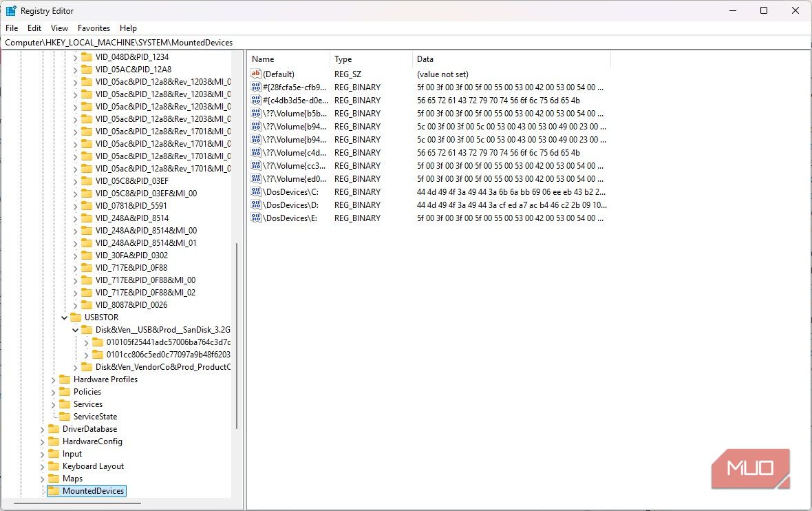This screenshot has width=812, height=511.
Task: Close the Registry Editor window
Action: (x=795, y=10)
